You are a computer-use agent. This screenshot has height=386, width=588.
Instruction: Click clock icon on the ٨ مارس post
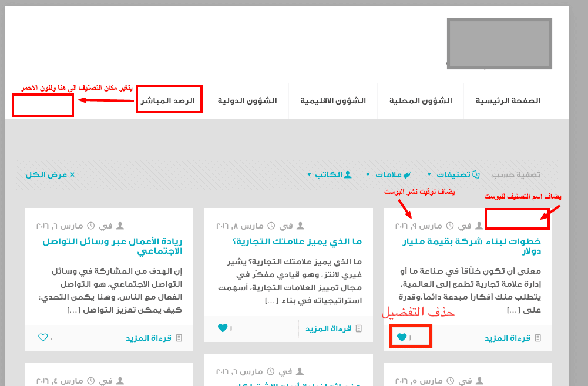[x=271, y=226]
